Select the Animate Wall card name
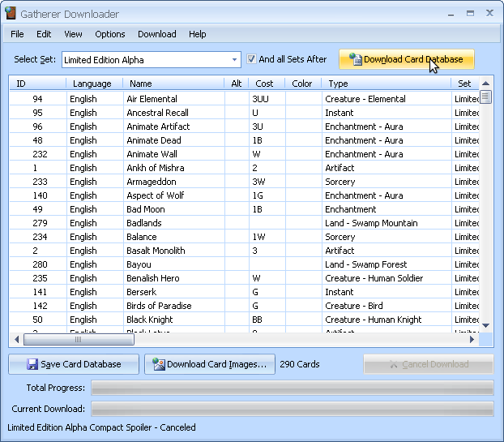This screenshot has width=504, height=442. 152,154
